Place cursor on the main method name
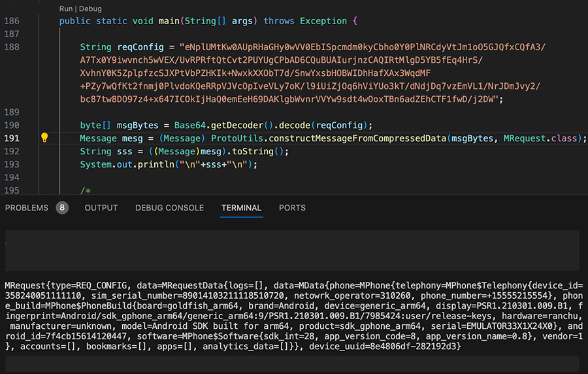This screenshot has width=588, height=374. pyautogui.click(x=169, y=21)
